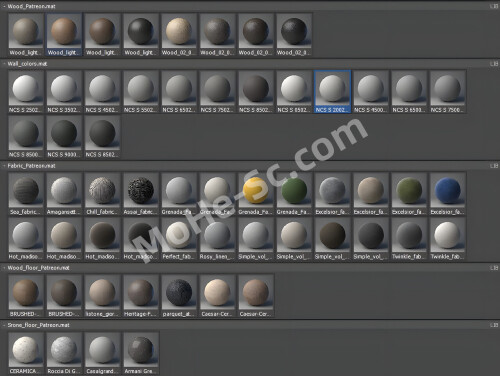This screenshot has height=376, width=500.
Task: Click the LIB tag on Wood_Patreon.mat header
Action: pyautogui.click(x=494, y=6)
